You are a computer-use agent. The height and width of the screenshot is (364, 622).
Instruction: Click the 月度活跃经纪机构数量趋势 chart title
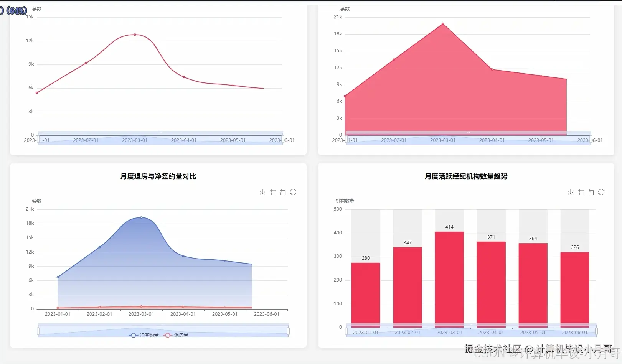466,176
